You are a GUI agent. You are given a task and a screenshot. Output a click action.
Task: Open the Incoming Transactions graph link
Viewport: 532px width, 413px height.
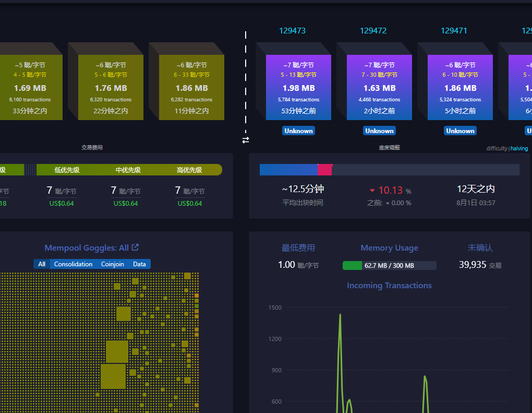[x=389, y=285]
